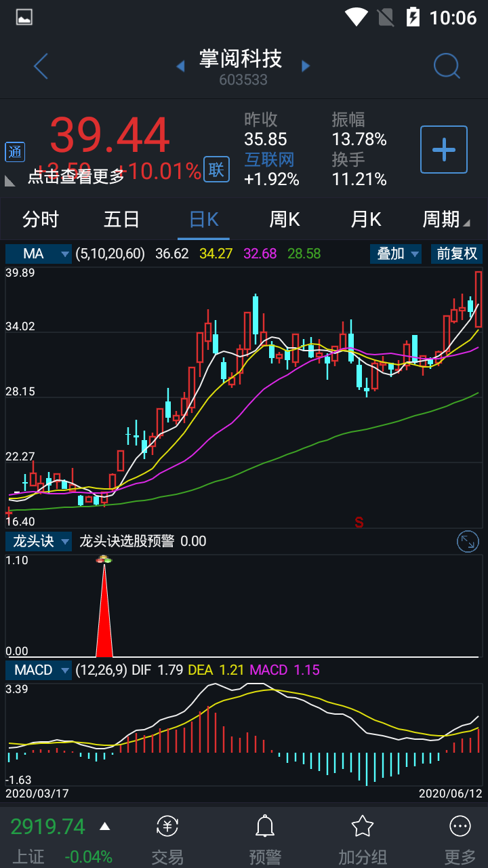The width and height of the screenshot is (488, 868).
Task: Switch to 分时 tab
Action: [x=41, y=220]
